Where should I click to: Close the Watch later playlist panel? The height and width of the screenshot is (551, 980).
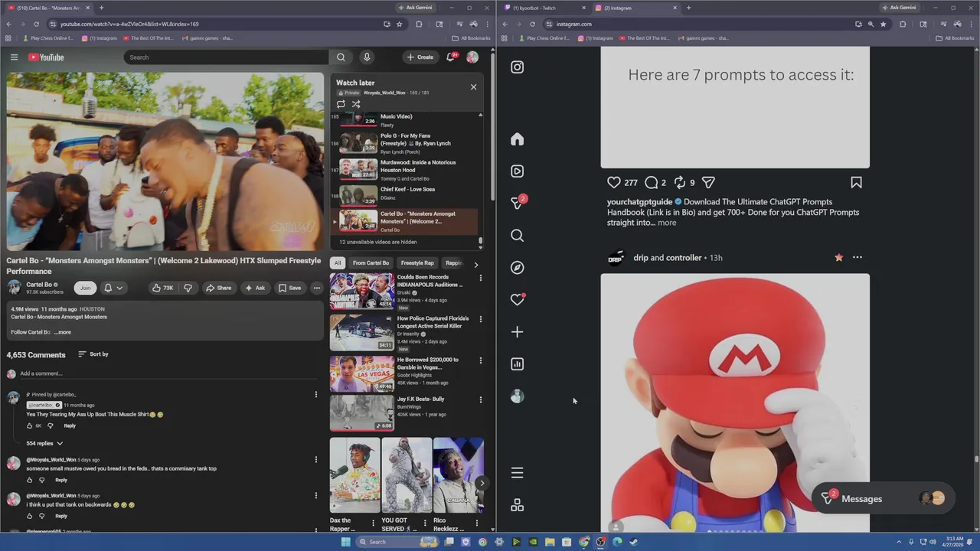pos(473,86)
